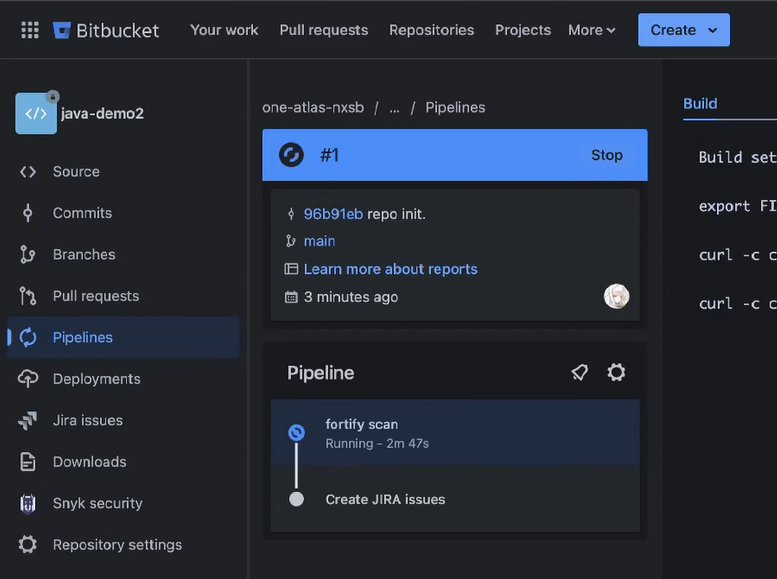Click the pending Create JIRA issues step circle
The image size is (777, 579).
tap(296, 499)
